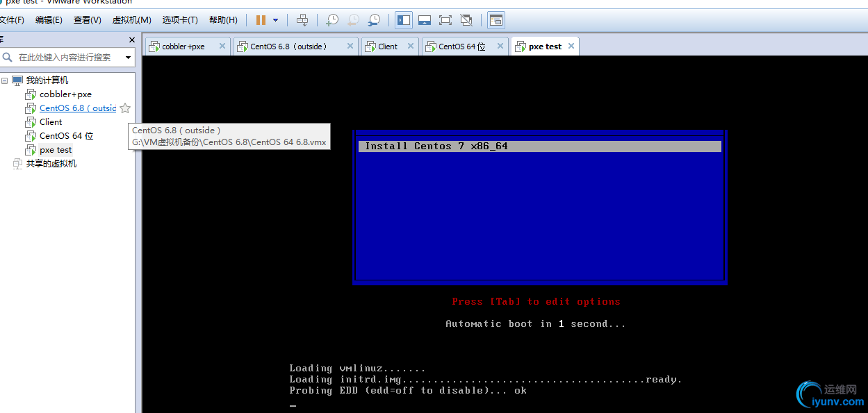Image resolution: width=868 pixels, height=413 pixels.
Task: Open the search filter dropdown arrow
Action: 128,58
